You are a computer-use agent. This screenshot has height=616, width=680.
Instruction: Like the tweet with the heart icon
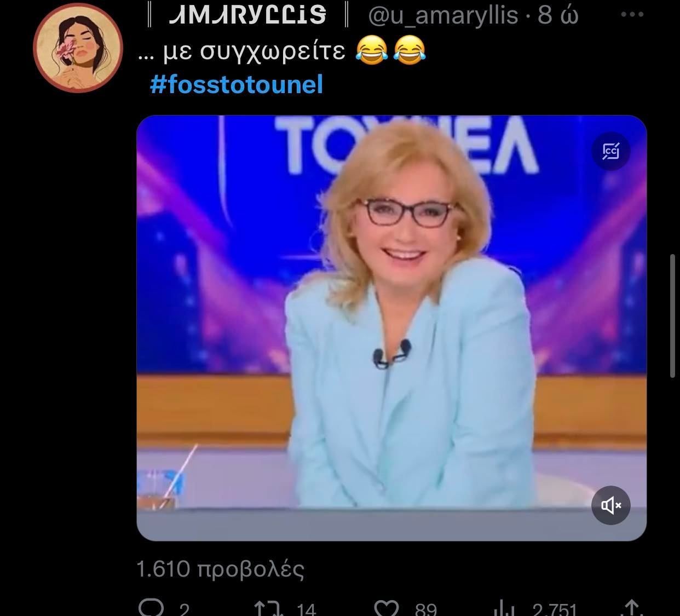pos(387,608)
